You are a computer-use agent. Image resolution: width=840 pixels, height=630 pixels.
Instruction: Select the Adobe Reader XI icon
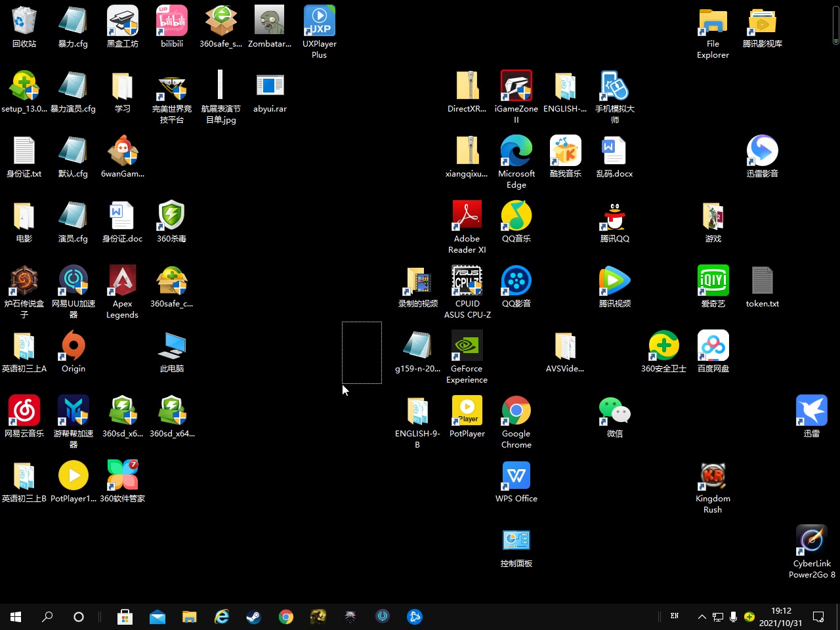coord(467,226)
